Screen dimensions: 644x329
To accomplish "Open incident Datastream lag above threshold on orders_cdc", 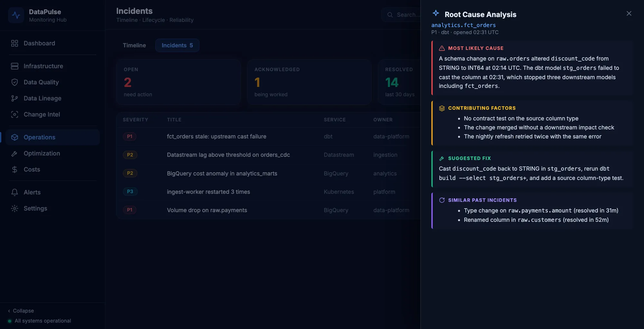I will point(268,155).
